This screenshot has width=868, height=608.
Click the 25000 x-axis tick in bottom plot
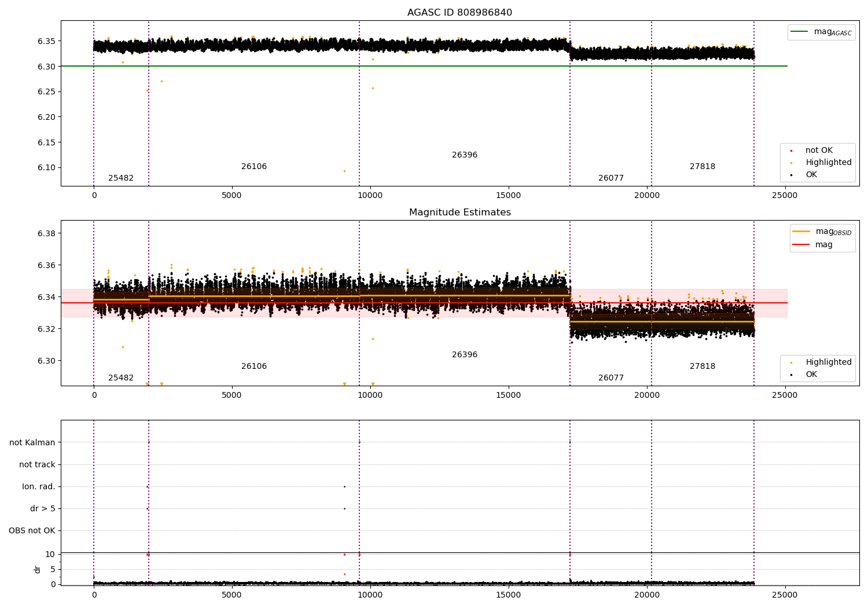(785, 594)
